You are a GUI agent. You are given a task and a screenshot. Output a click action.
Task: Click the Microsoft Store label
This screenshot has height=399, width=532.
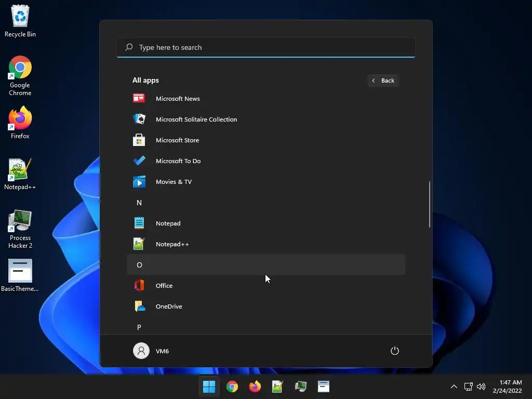coord(177,140)
